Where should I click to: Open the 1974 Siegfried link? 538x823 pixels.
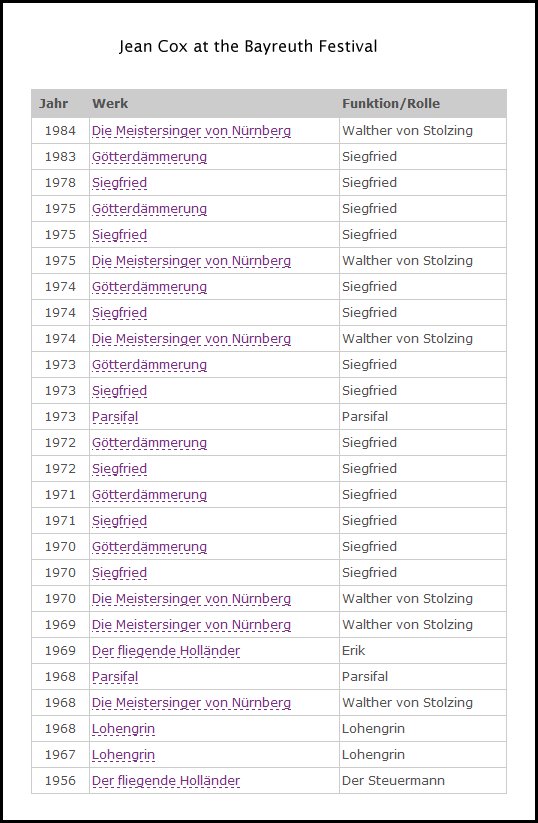click(119, 313)
